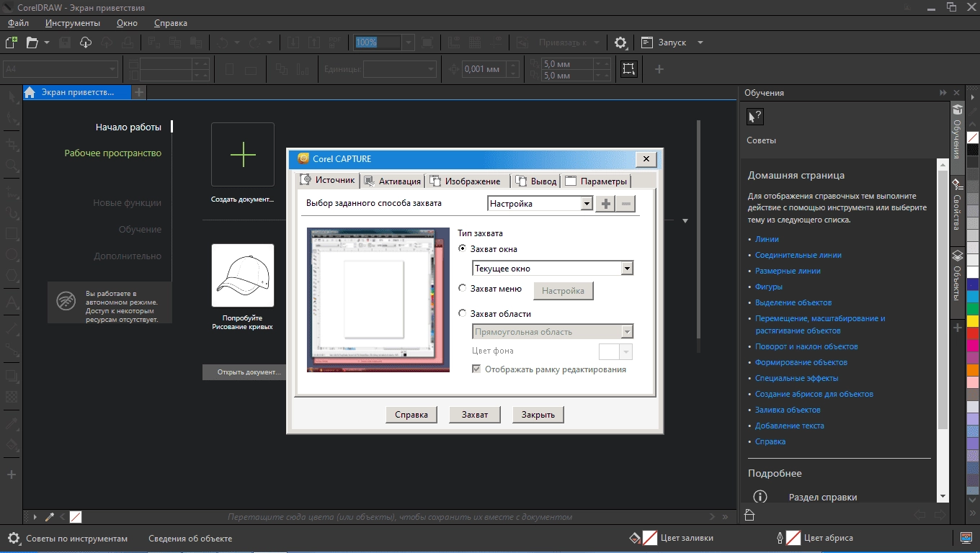The width and height of the screenshot is (980, 553).
Task: Pick the no-color swatch atop the palette
Action: pyautogui.click(x=973, y=137)
